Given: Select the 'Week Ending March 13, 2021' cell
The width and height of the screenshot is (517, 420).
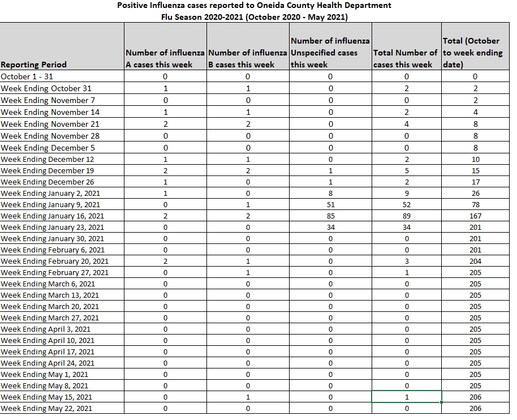Looking at the screenshot, I should tap(62, 295).
